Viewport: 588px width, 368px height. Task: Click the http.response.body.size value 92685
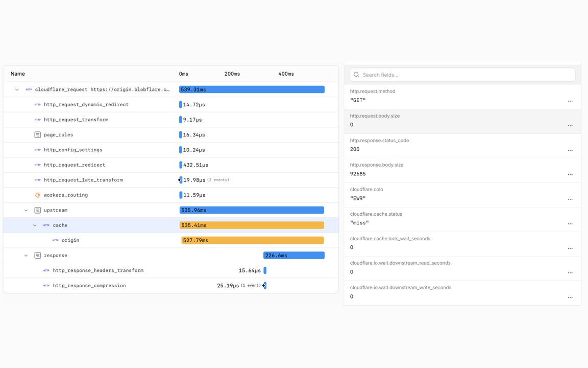tap(358, 174)
